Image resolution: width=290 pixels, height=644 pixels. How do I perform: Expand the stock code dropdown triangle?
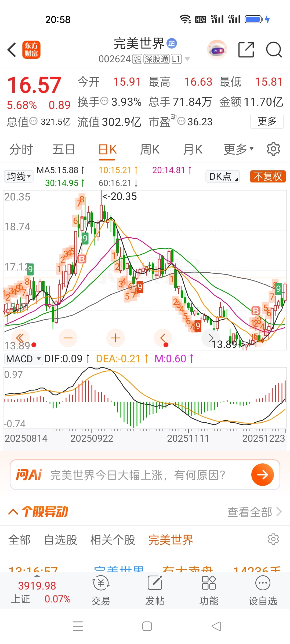pos(187,59)
